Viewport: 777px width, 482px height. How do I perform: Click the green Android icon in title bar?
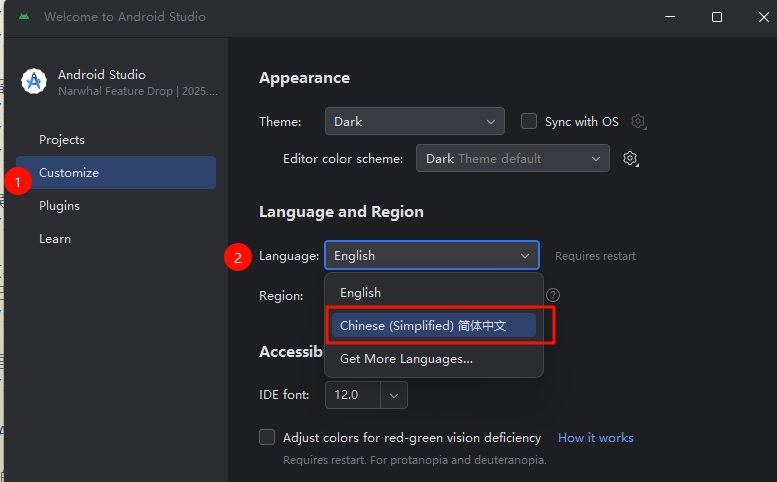[24, 16]
